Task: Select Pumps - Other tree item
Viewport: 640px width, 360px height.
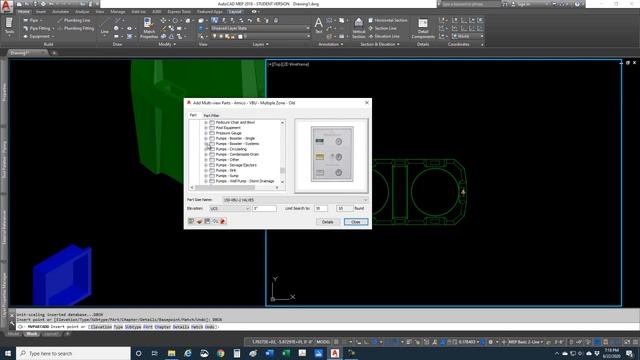Action: pos(227,160)
